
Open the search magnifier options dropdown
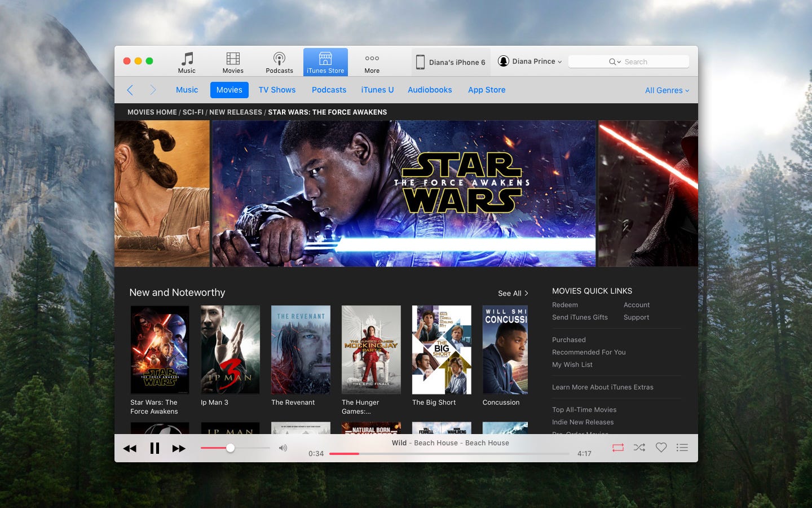[615, 62]
